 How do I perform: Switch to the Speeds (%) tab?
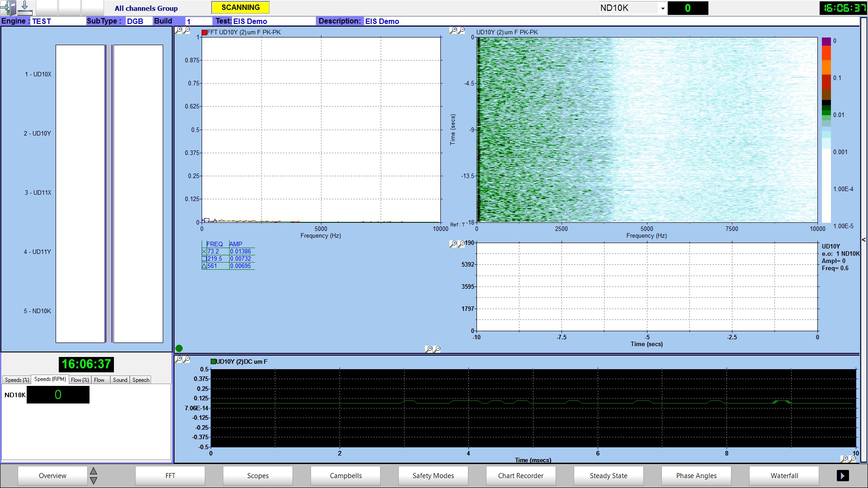click(17, 380)
